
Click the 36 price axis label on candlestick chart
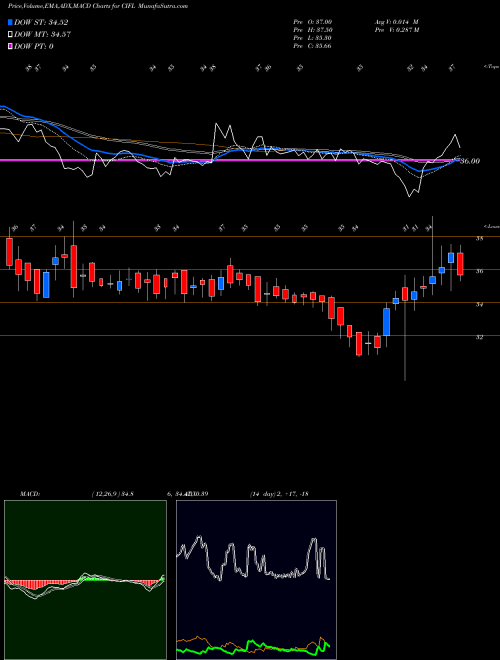[x=479, y=271]
